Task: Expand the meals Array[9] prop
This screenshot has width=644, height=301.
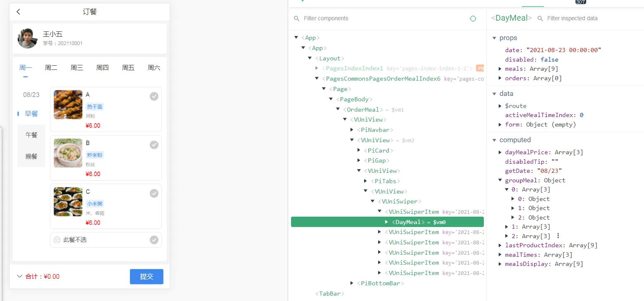Action: click(500, 69)
